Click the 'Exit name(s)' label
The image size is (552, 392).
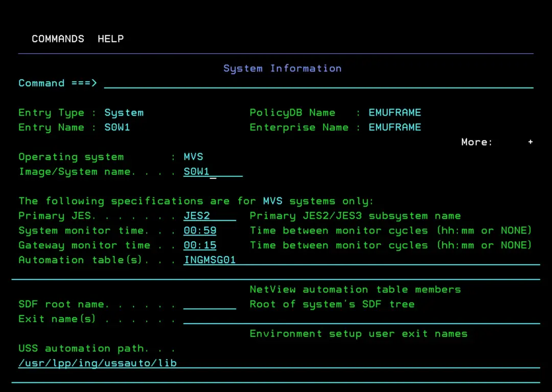click(57, 319)
